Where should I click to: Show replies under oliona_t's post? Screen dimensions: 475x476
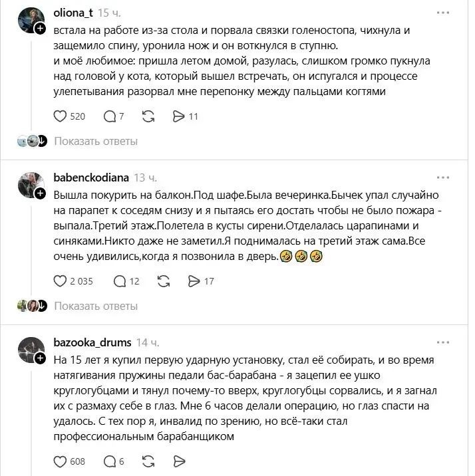pos(96,141)
